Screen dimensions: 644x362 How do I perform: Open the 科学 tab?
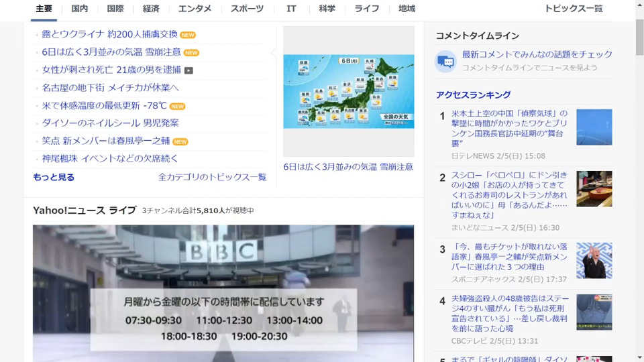pyautogui.click(x=327, y=9)
